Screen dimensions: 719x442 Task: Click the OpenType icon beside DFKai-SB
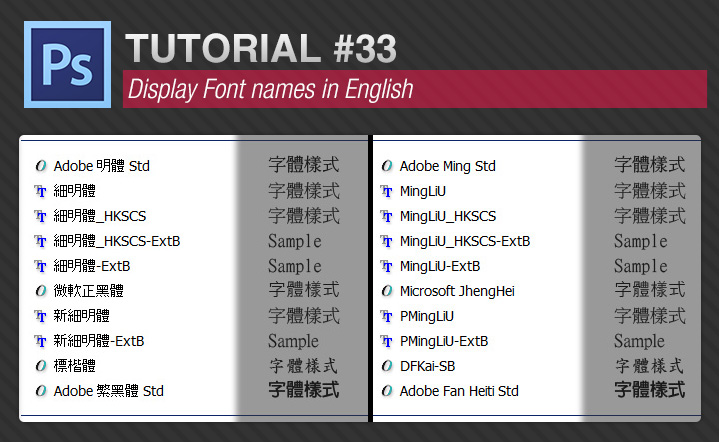click(387, 366)
